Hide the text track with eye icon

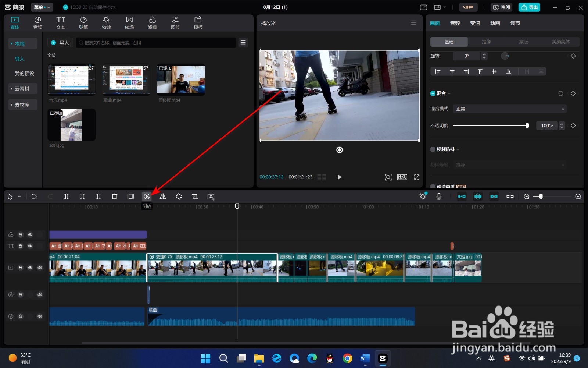[x=30, y=246]
